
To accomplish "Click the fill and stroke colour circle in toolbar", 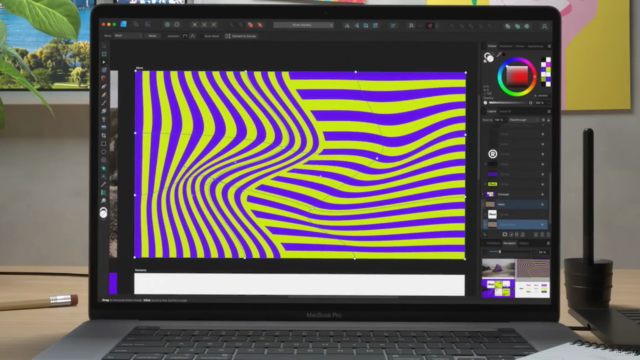I will click(x=104, y=213).
